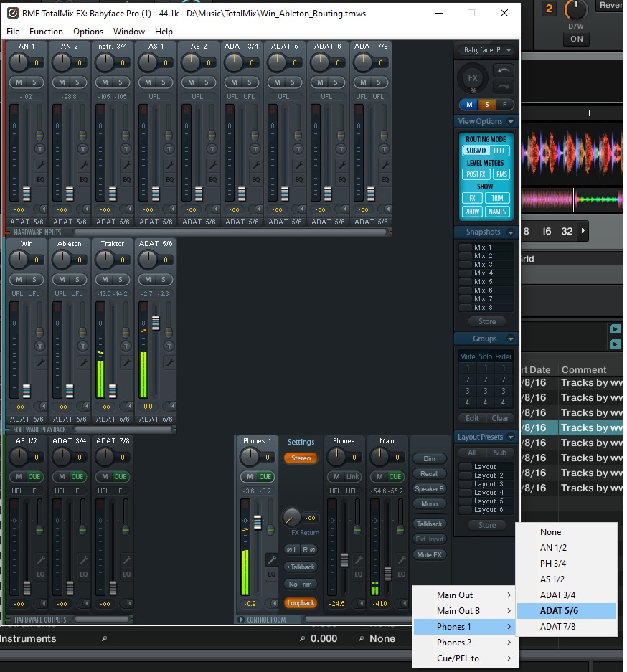The height and width of the screenshot is (672, 627).
Task: Click the FX Return knob on Phones 1
Action: (x=291, y=518)
